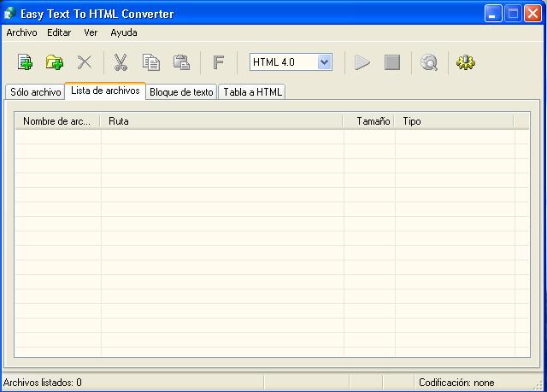Open the Ver menu
547x392 pixels.
(91, 32)
